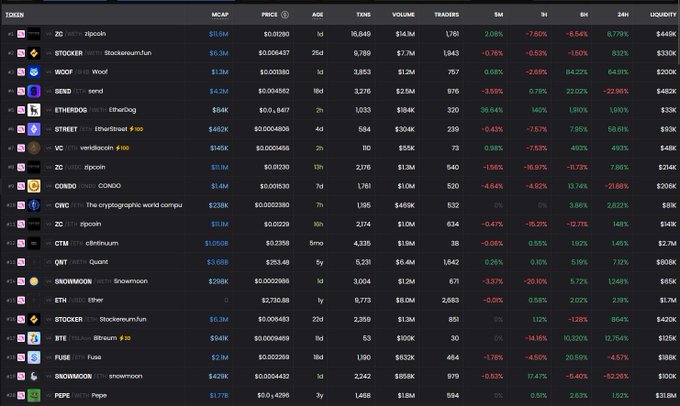Click age '5mo' in CTM row

316,243
